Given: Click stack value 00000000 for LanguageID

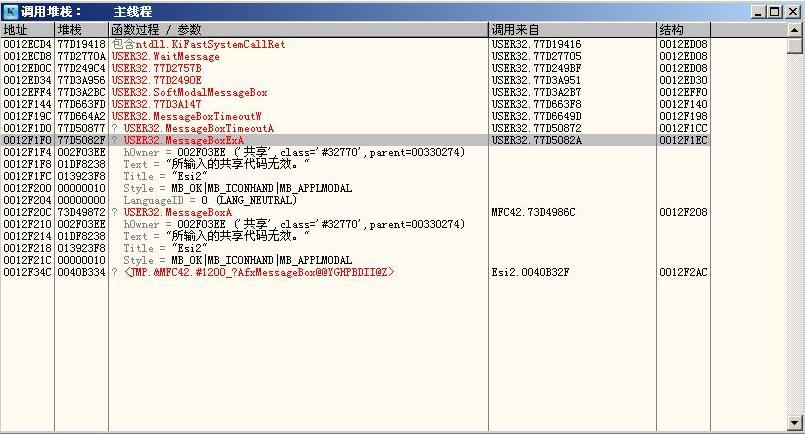Looking at the screenshot, I should 81,200.
